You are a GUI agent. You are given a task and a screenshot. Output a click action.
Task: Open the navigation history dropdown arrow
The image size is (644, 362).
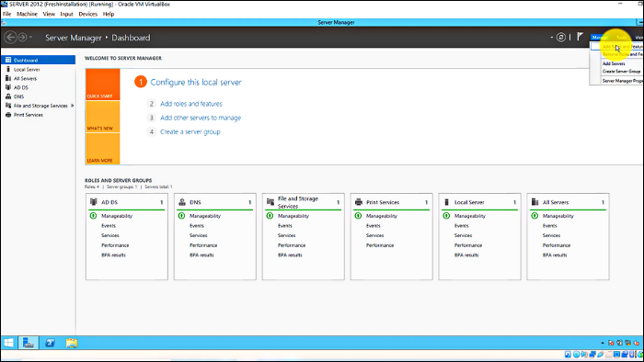(x=30, y=38)
